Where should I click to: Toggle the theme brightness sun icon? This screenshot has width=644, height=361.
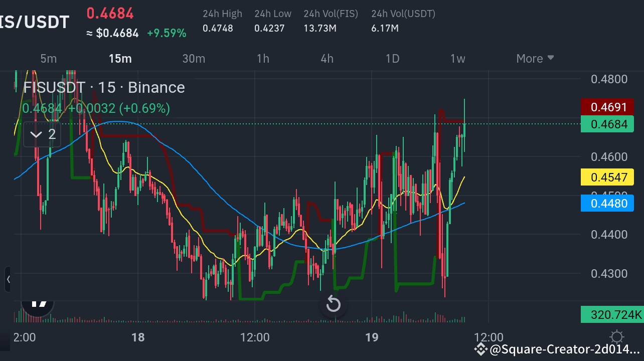tap(616, 338)
